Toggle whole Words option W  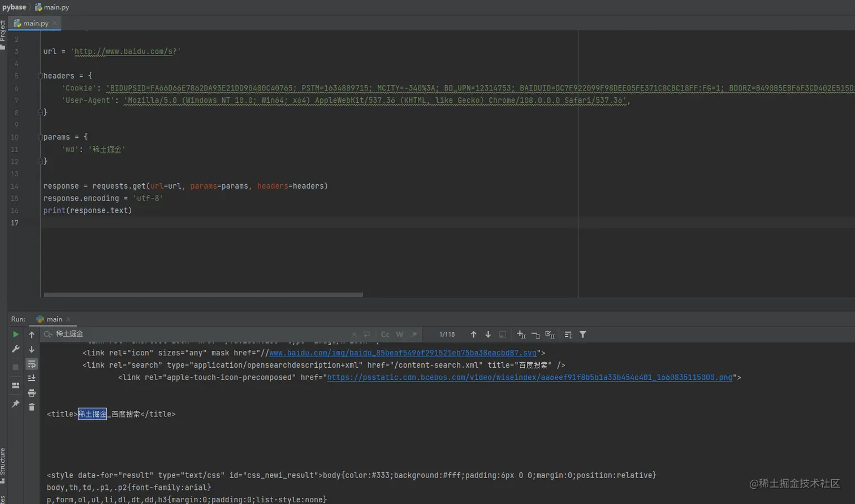(399, 334)
